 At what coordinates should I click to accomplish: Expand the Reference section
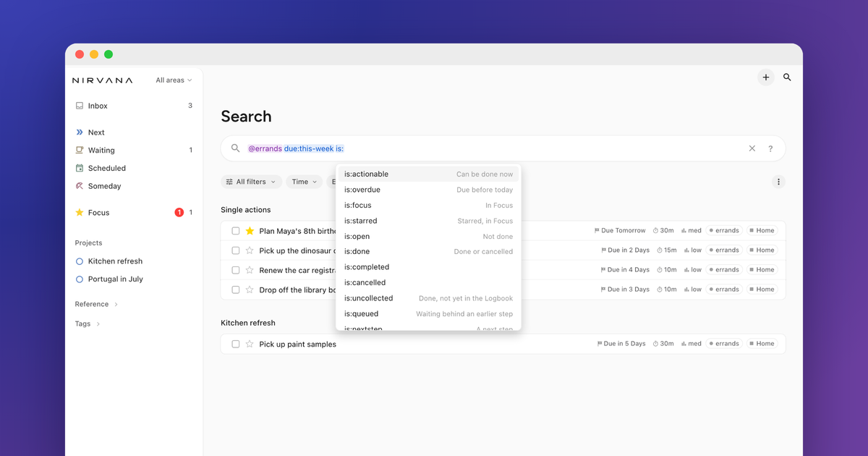point(96,304)
